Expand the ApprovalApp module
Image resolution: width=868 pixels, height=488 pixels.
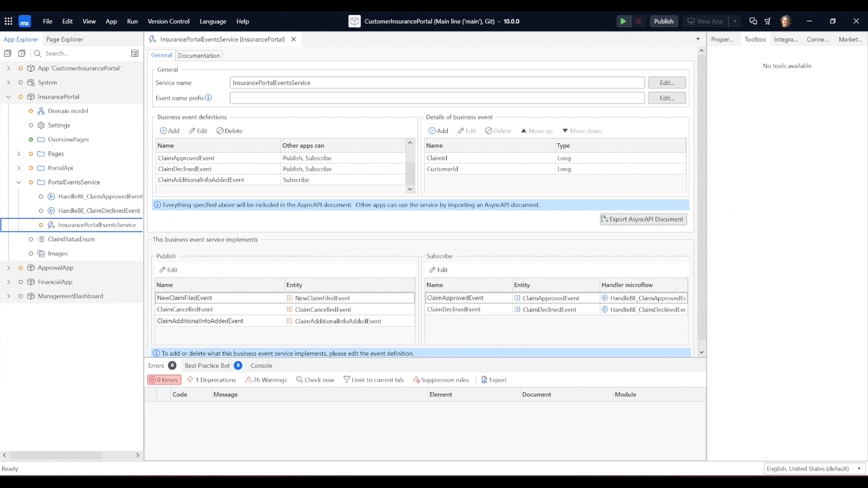[8, 267]
